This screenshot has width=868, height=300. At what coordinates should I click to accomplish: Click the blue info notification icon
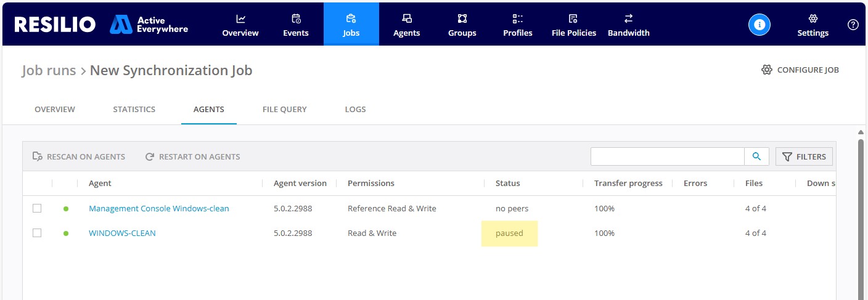pyautogui.click(x=759, y=25)
